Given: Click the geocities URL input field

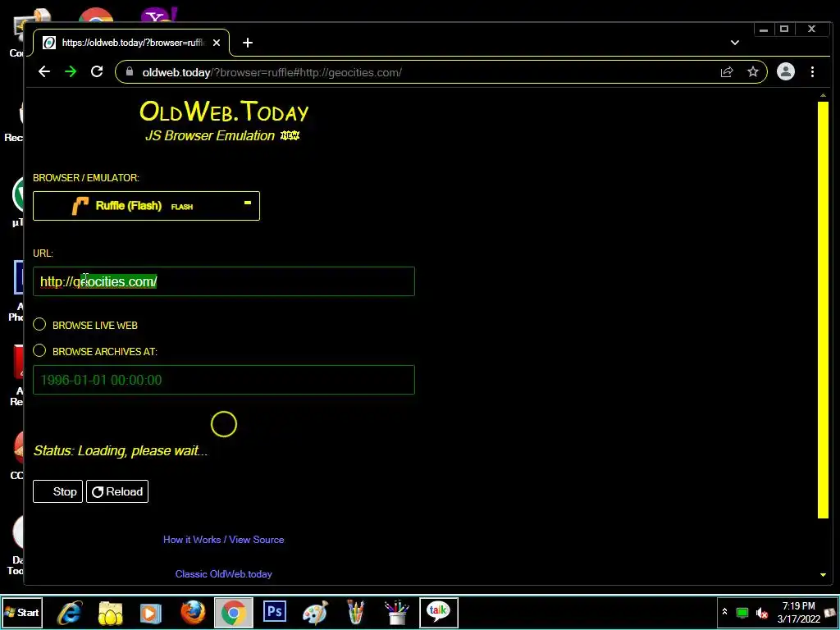Looking at the screenshot, I should point(224,281).
